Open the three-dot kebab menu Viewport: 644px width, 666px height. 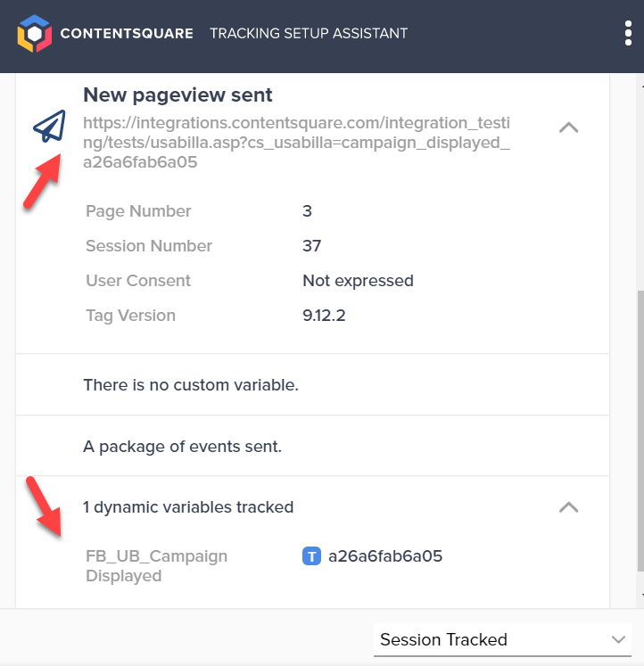[x=628, y=33]
